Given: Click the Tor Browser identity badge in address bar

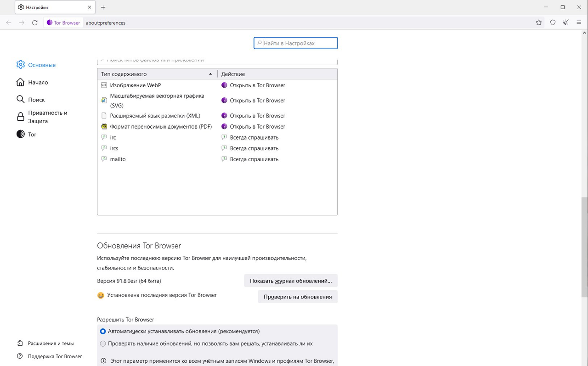Looking at the screenshot, I should click(x=63, y=23).
